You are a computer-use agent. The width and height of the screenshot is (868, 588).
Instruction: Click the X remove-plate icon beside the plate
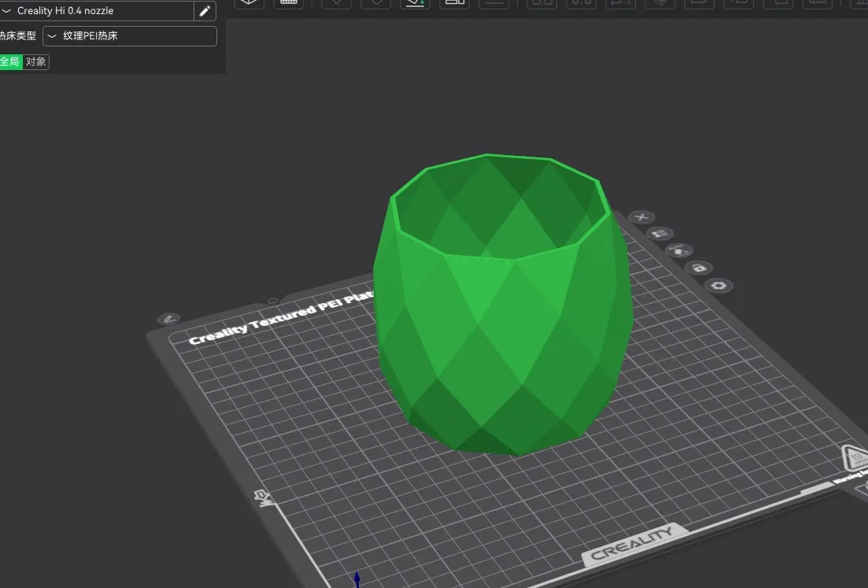coord(641,217)
